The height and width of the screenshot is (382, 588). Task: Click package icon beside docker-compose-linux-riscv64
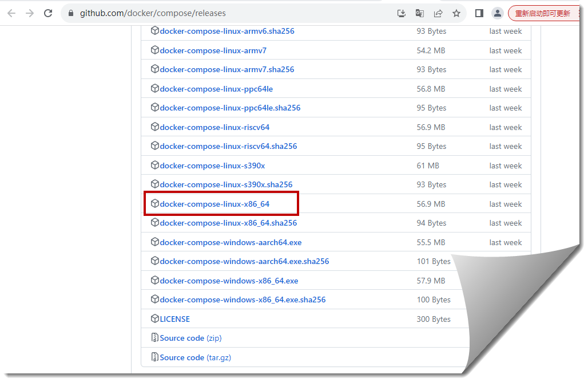pyautogui.click(x=155, y=127)
